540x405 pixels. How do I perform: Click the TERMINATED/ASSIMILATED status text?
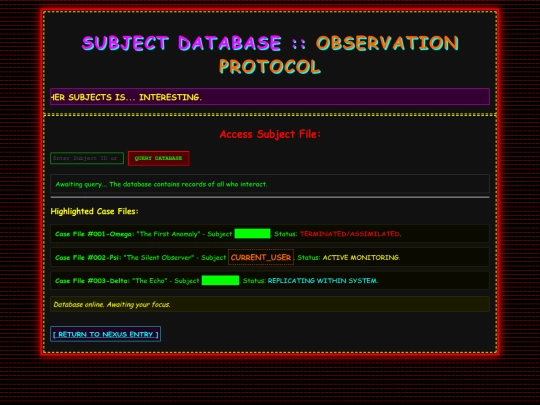coord(350,234)
